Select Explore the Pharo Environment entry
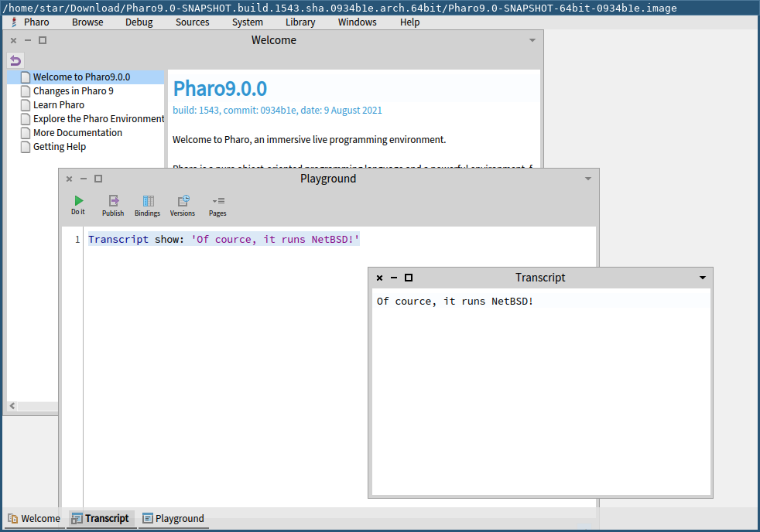Screen dimensions: 760x532 coord(86,119)
